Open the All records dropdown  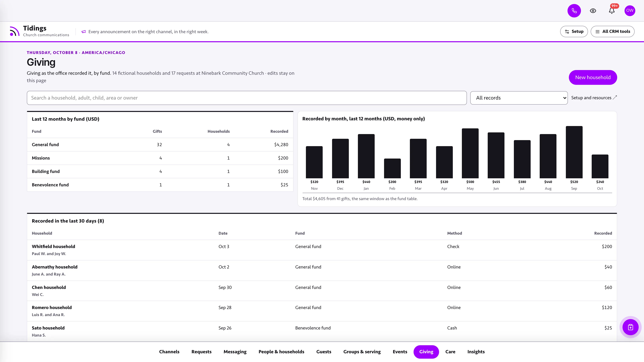click(x=519, y=98)
